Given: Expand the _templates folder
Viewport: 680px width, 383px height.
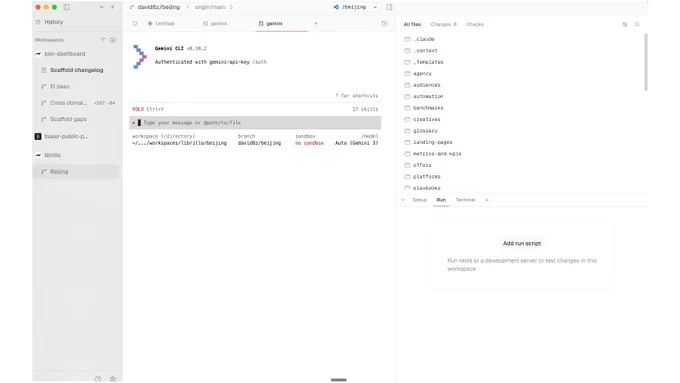Looking at the screenshot, I should (424, 62).
